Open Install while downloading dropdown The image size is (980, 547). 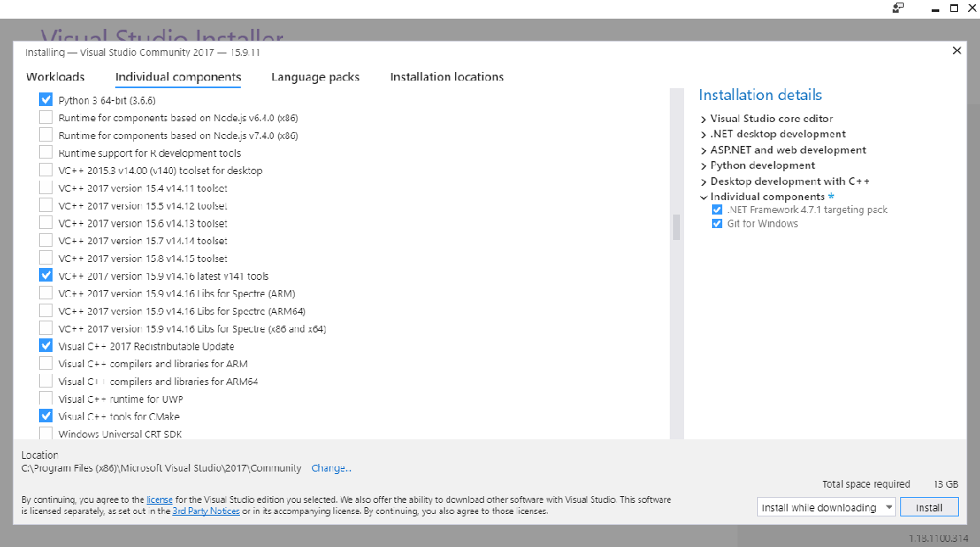827,508
